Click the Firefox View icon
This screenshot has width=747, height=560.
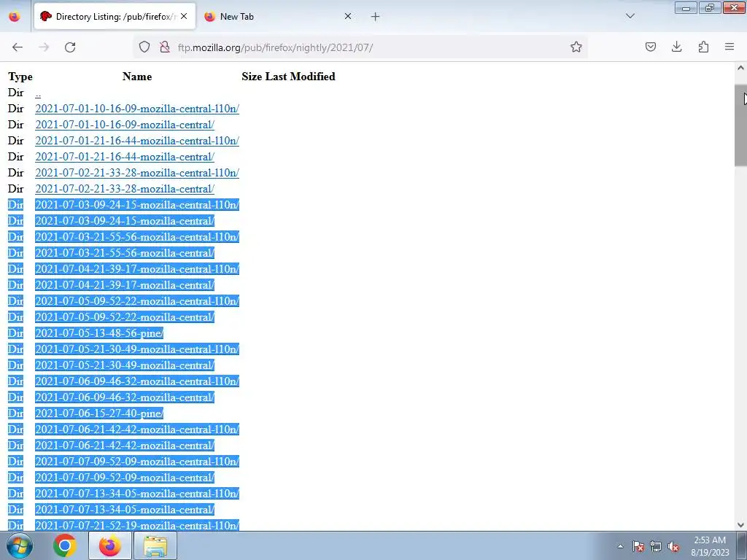[x=15, y=16]
